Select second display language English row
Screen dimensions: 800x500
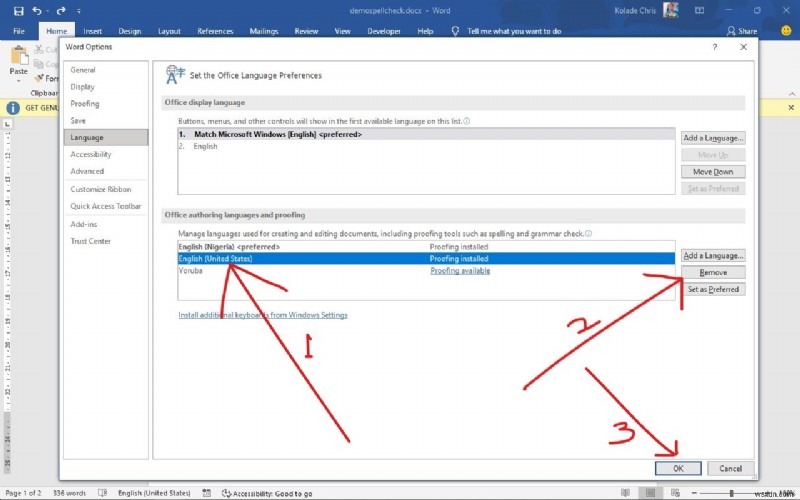point(426,146)
